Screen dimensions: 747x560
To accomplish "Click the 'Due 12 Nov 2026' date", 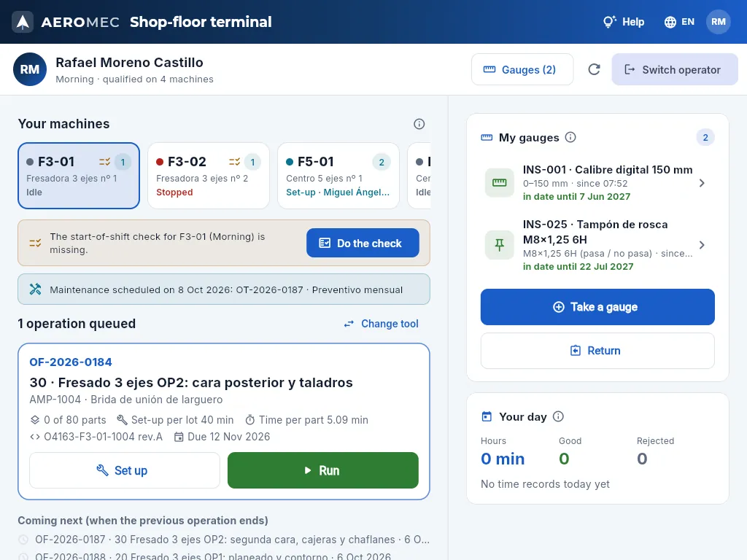I will [222, 437].
